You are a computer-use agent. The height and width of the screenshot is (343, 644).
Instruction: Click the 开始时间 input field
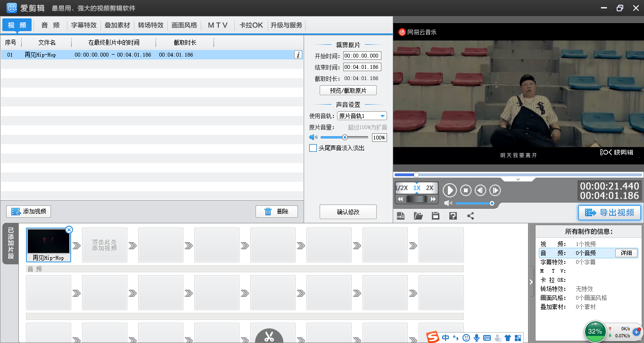(362, 56)
